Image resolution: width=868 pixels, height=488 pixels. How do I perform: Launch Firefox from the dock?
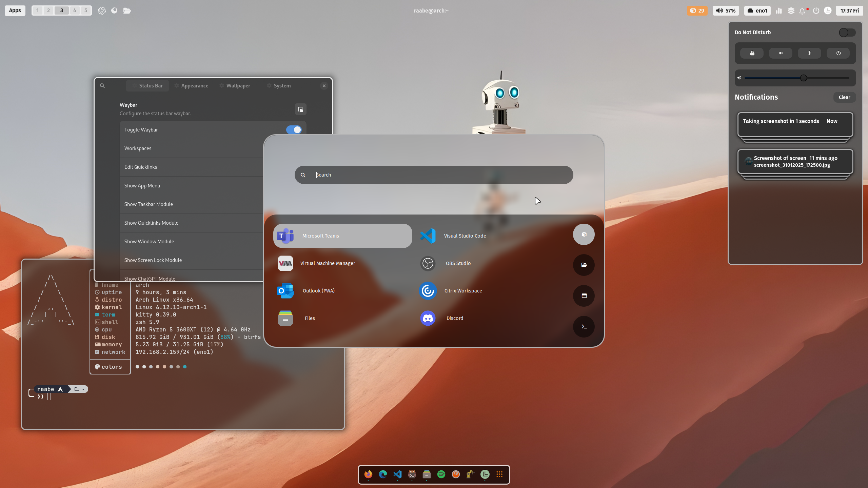point(368,474)
